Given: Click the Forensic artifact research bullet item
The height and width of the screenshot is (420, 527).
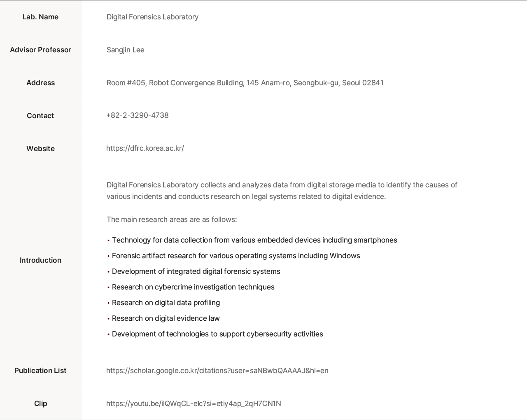Looking at the screenshot, I should [x=236, y=256].
